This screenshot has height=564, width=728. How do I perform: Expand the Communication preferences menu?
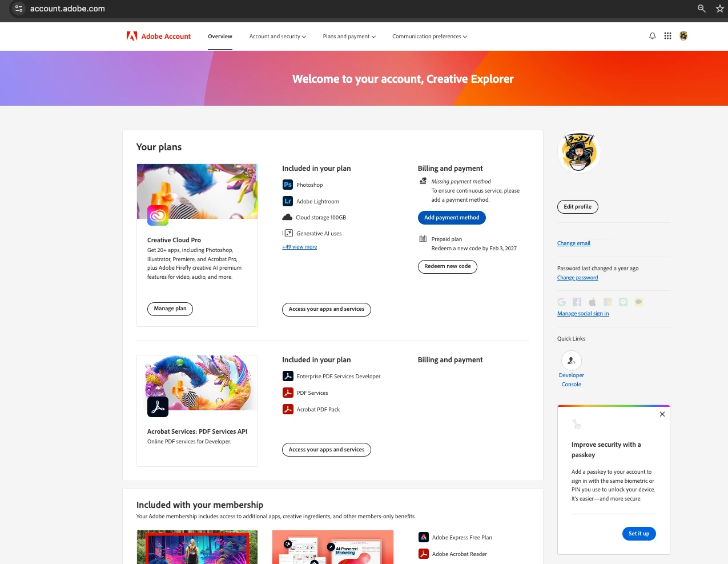[429, 37]
